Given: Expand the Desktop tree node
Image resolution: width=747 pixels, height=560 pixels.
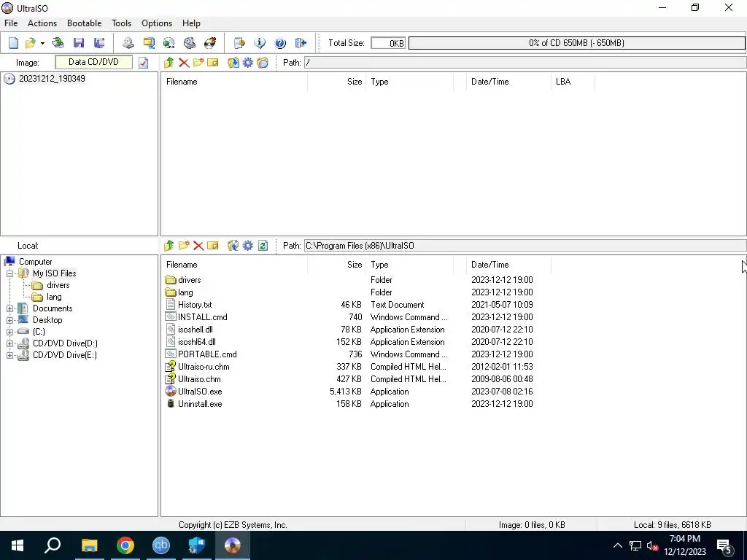Looking at the screenshot, I should pos(9,321).
